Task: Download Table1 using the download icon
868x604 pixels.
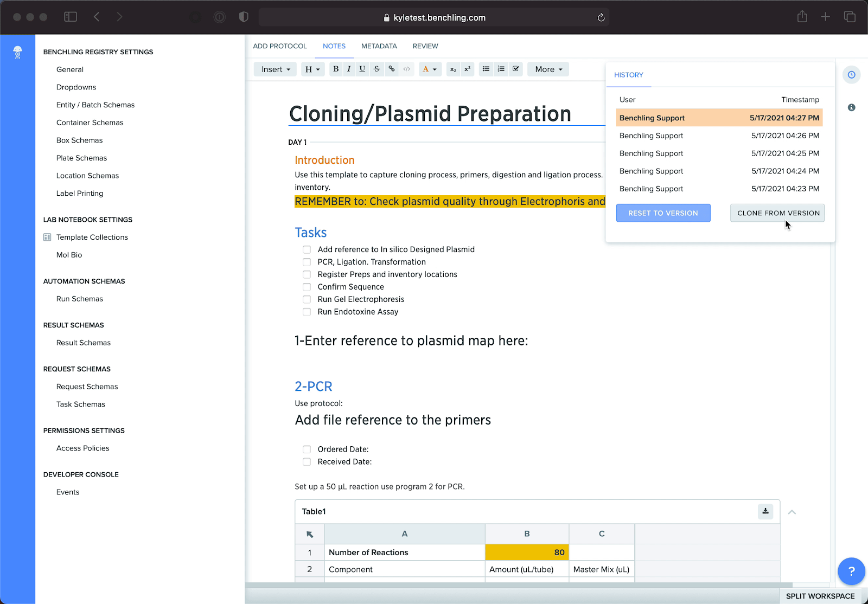Action: click(765, 511)
